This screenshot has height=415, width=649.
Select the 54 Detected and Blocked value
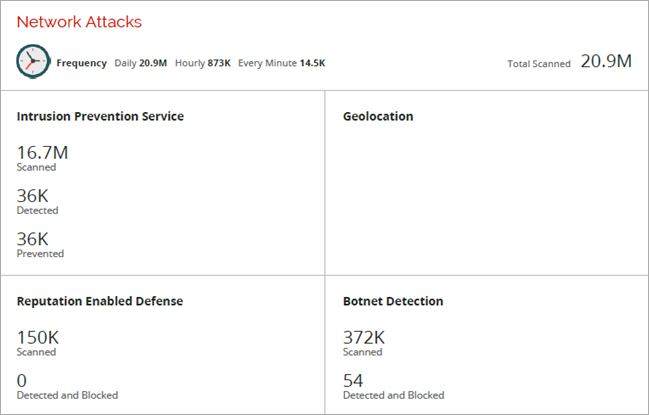pyautogui.click(x=353, y=380)
